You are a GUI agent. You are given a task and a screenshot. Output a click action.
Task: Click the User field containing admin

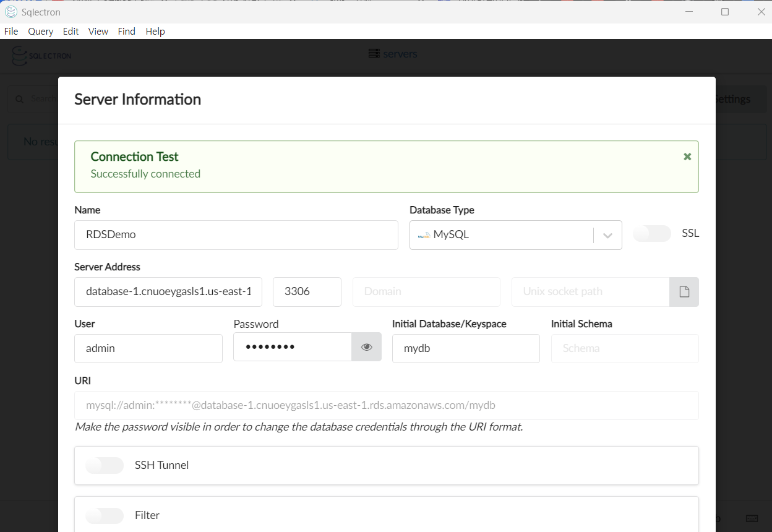pyautogui.click(x=148, y=348)
